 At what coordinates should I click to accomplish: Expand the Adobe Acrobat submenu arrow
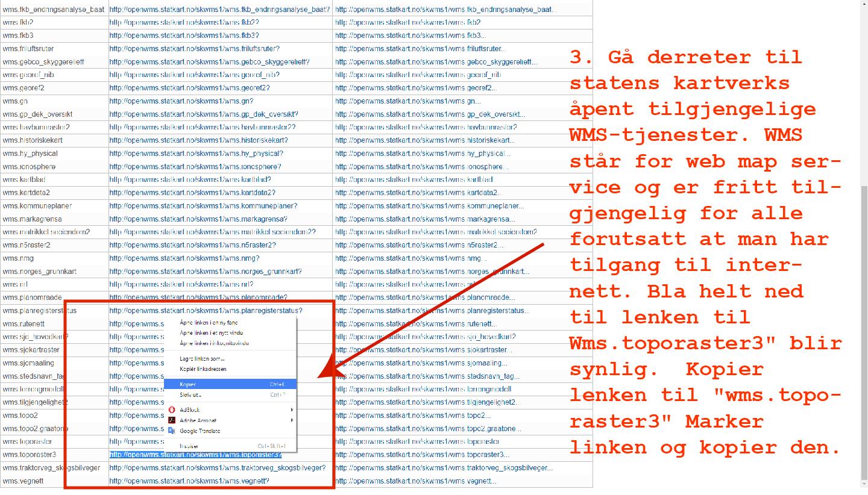click(292, 420)
